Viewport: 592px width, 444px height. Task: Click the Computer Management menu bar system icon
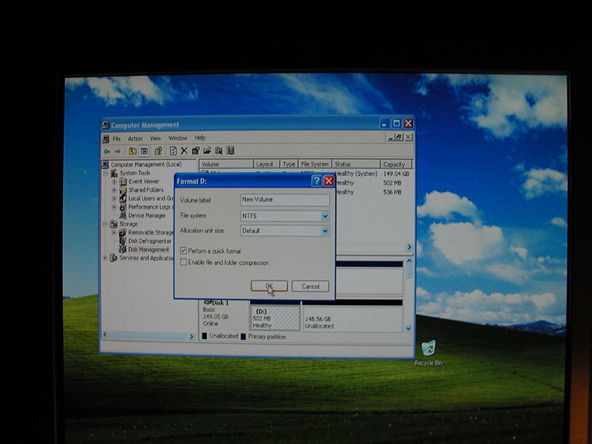[106, 139]
